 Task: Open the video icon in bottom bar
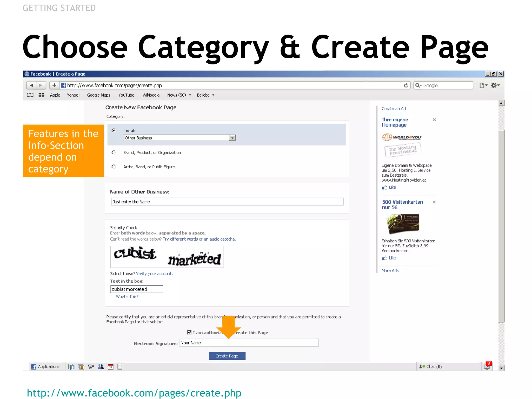[91, 367]
